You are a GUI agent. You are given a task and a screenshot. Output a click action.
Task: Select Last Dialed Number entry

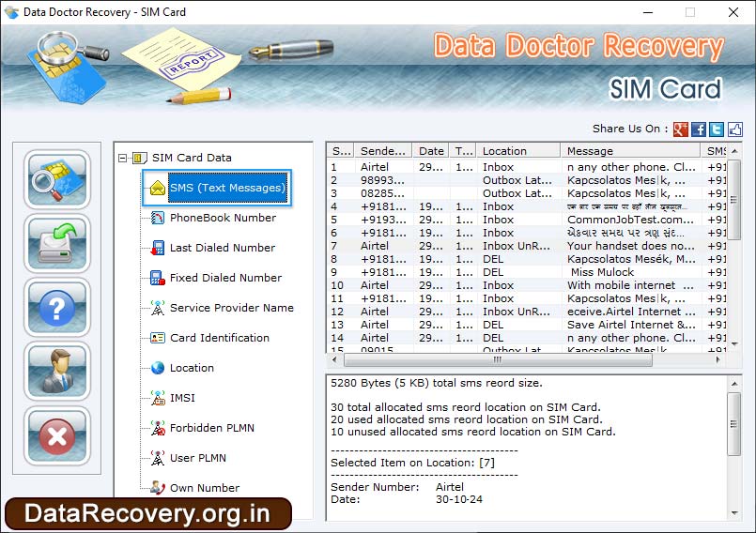(223, 248)
